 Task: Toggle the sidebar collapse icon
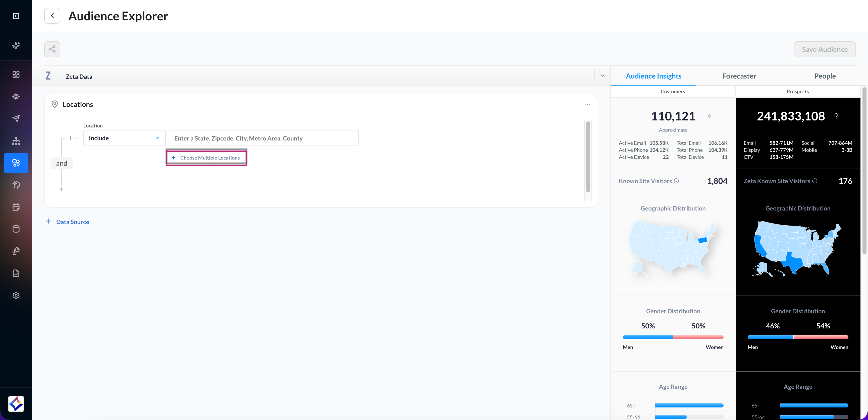pyautogui.click(x=16, y=16)
